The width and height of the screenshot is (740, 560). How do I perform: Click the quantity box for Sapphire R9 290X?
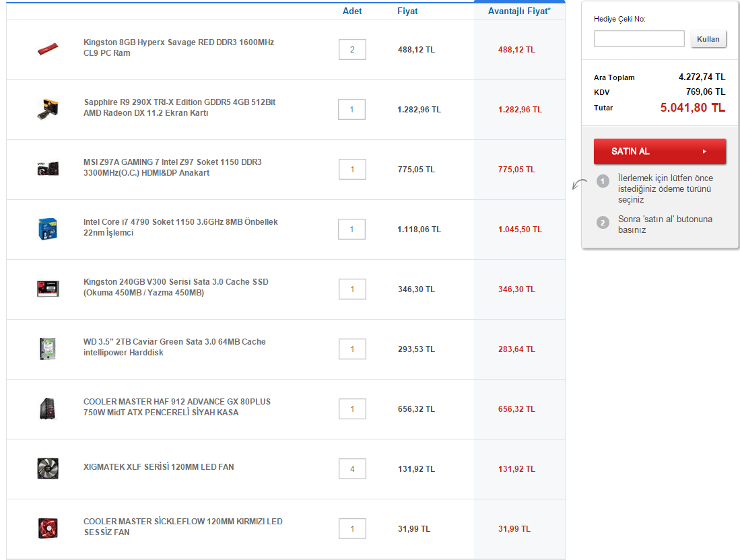[352, 110]
